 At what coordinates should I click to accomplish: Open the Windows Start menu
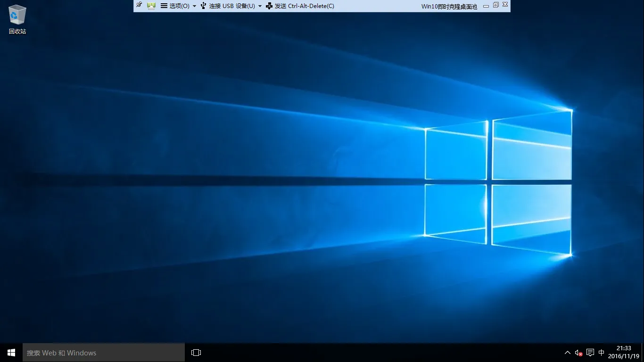click(11, 353)
